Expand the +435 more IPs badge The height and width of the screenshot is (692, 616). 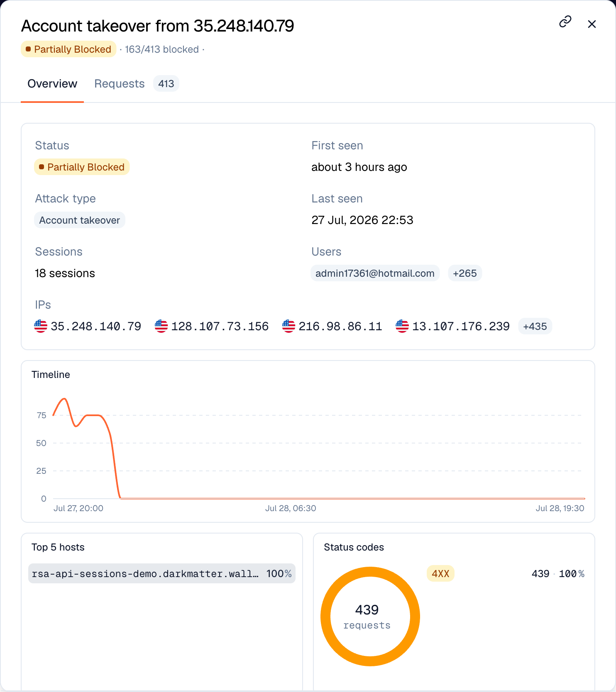pos(535,326)
